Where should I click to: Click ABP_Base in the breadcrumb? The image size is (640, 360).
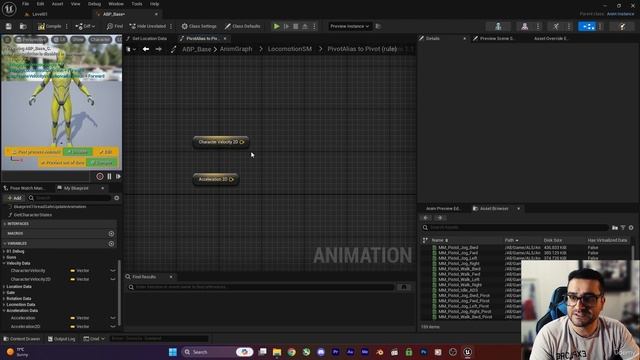196,49
